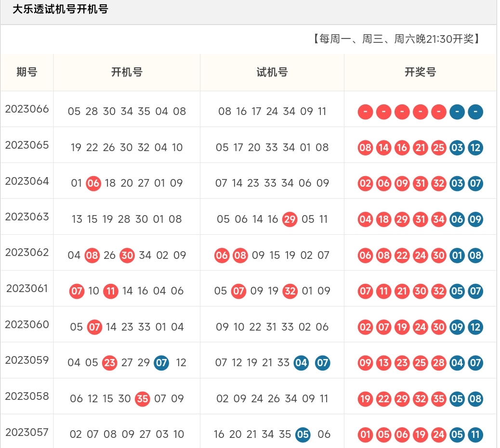This screenshot has height=448, width=500.
Task: Select period number 2023065
Action: (27, 145)
